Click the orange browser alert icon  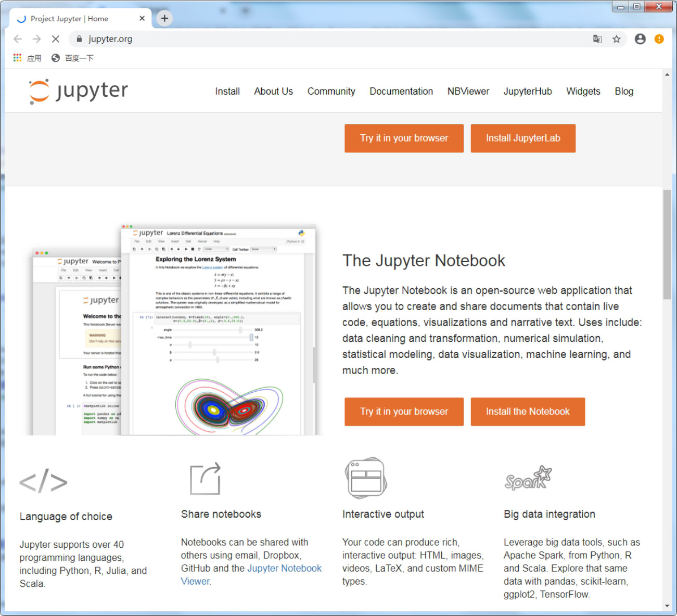click(659, 39)
